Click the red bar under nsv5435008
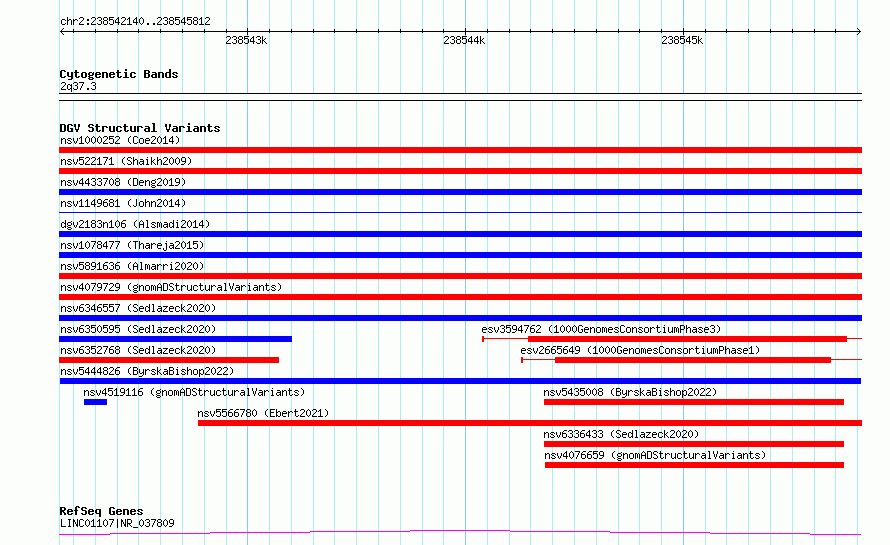 [x=694, y=402]
